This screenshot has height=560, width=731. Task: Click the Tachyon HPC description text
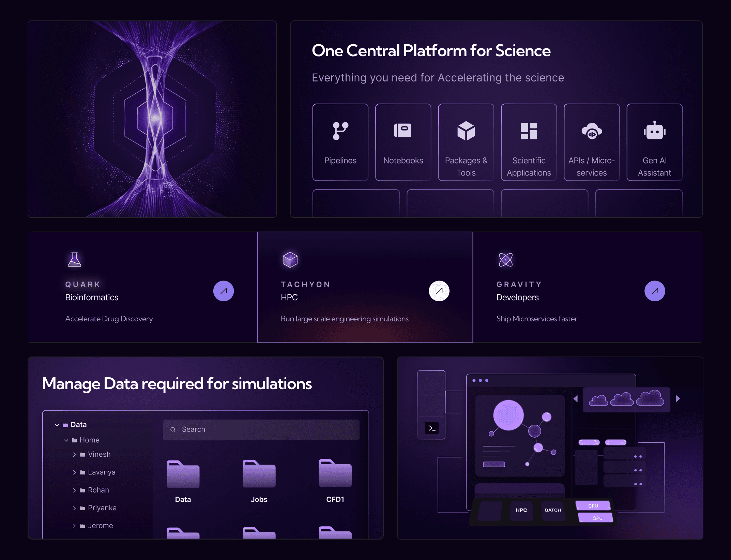(345, 319)
